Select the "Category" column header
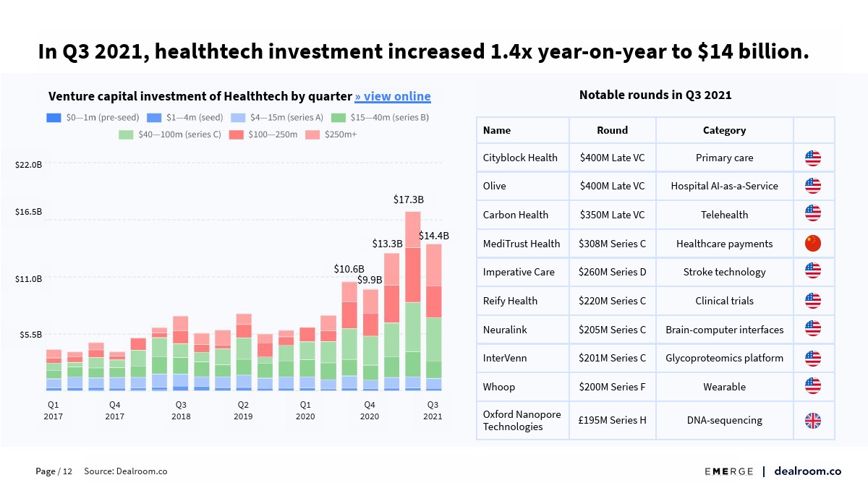 (724, 131)
